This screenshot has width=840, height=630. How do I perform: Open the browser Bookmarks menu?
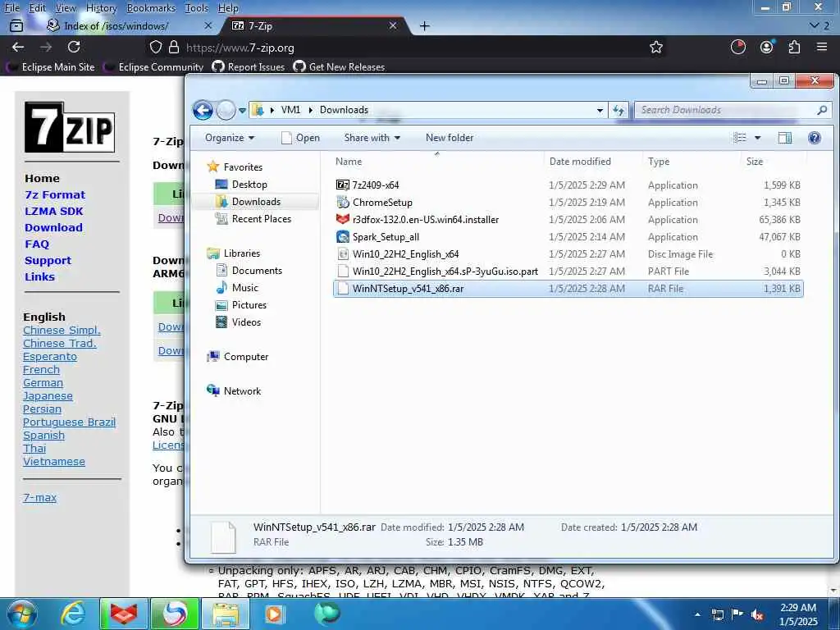pos(151,8)
